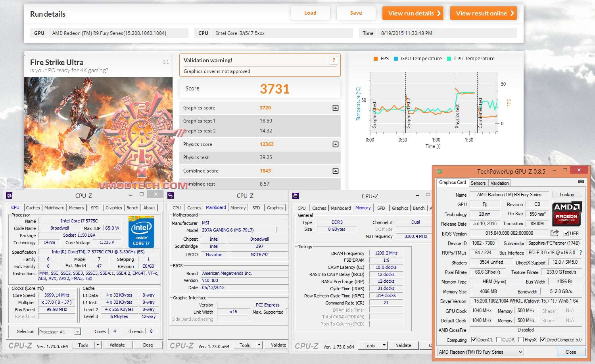
Task: Toggle the OpenCL checkbox
Action: [474, 340]
